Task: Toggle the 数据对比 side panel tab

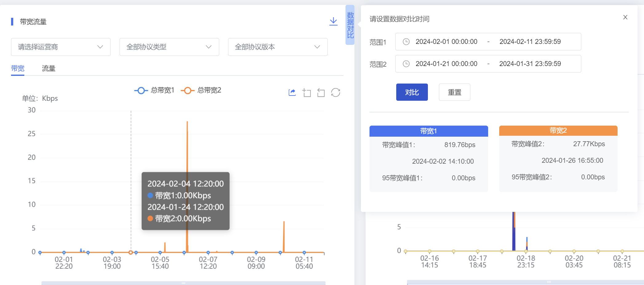Action: pyautogui.click(x=350, y=25)
